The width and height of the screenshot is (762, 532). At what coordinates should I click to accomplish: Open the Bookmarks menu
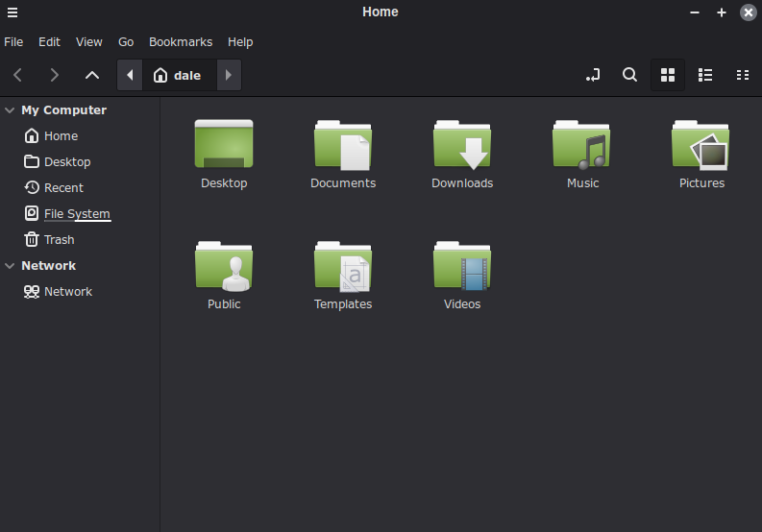[x=179, y=42]
